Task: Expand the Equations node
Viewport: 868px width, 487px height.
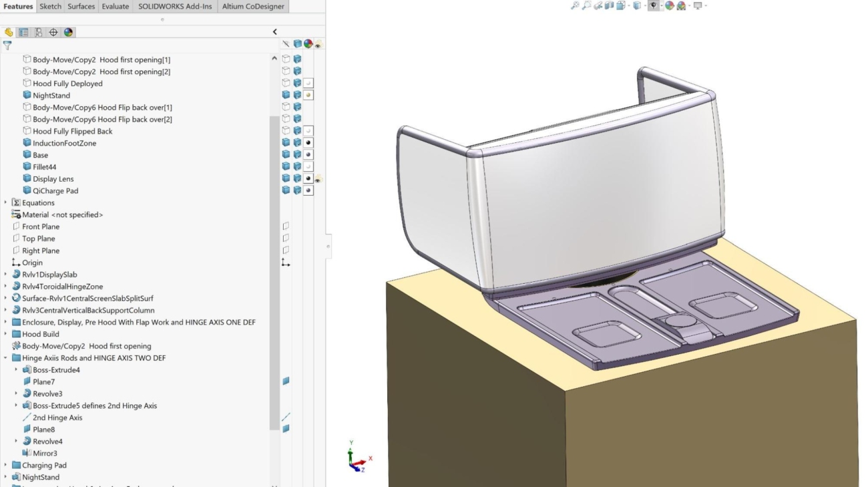Action: click(x=6, y=202)
